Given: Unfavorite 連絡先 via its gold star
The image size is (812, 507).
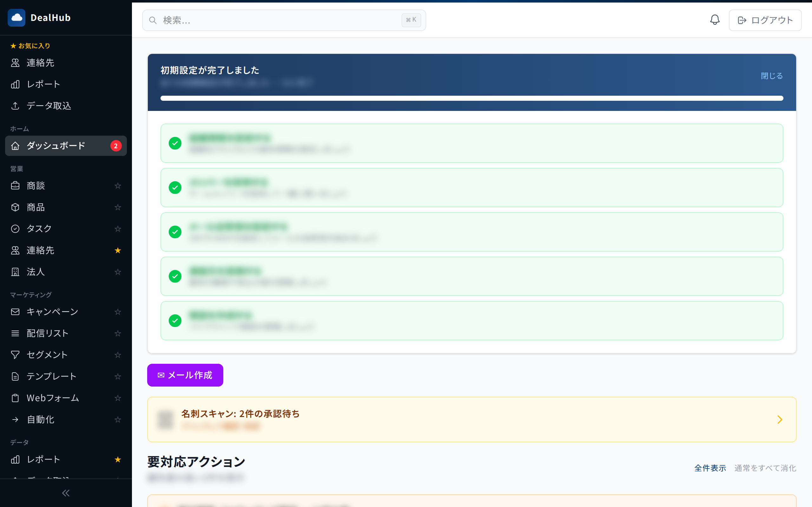Looking at the screenshot, I should tap(117, 250).
